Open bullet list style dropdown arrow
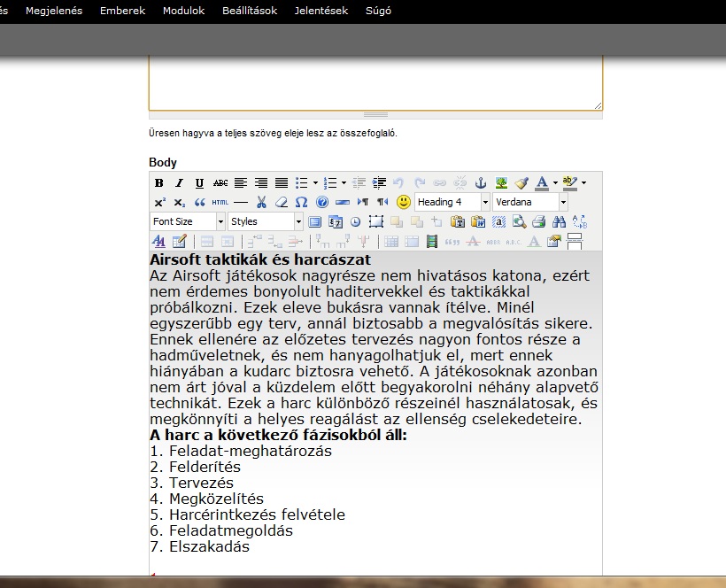Viewport: 726px width, 588px height. click(315, 183)
